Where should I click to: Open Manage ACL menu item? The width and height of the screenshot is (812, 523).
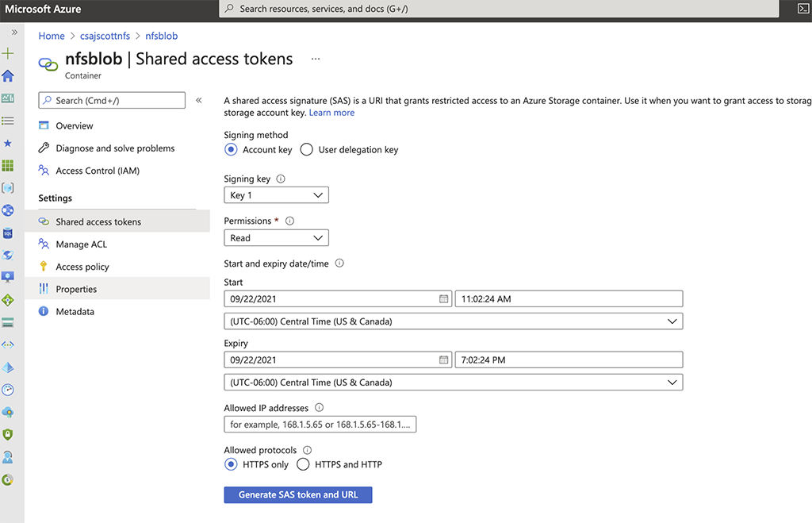pyautogui.click(x=117, y=244)
